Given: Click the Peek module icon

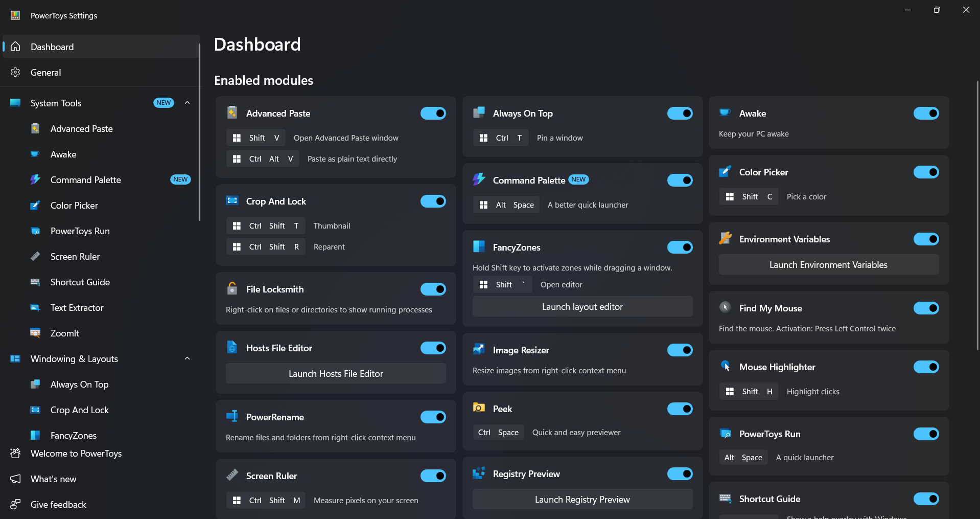Looking at the screenshot, I should [x=479, y=409].
